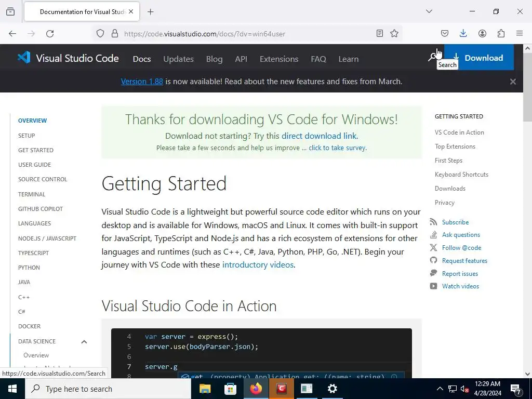Click Watch videos link
The width and height of the screenshot is (532, 399).
coord(460,286)
